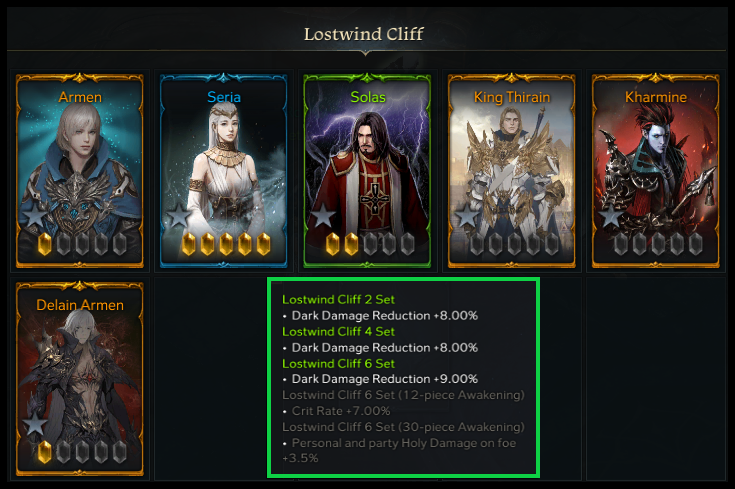Click the star icon on Delain Armen card

(35, 424)
